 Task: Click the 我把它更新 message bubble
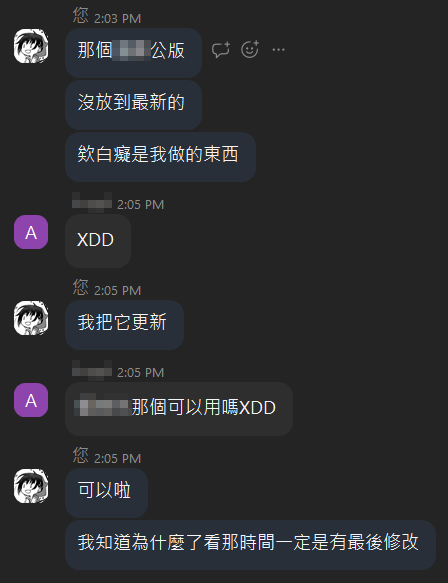coord(125,325)
